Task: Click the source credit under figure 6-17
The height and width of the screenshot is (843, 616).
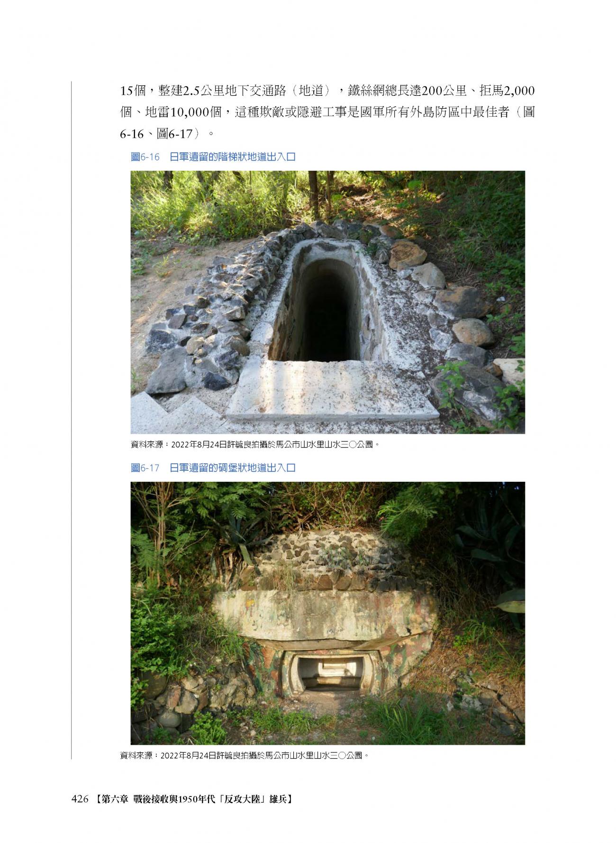Action: [244, 755]
